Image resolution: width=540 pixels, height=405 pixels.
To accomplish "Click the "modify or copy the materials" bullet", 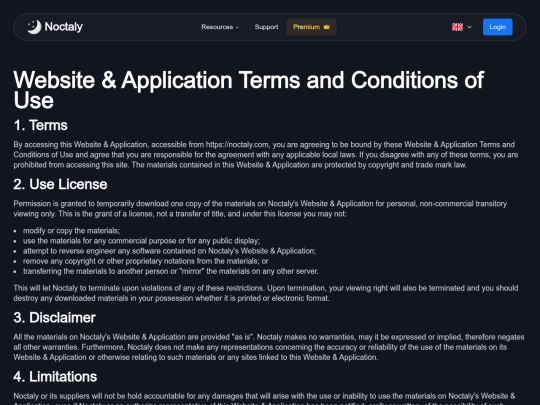I will [72, 231].
